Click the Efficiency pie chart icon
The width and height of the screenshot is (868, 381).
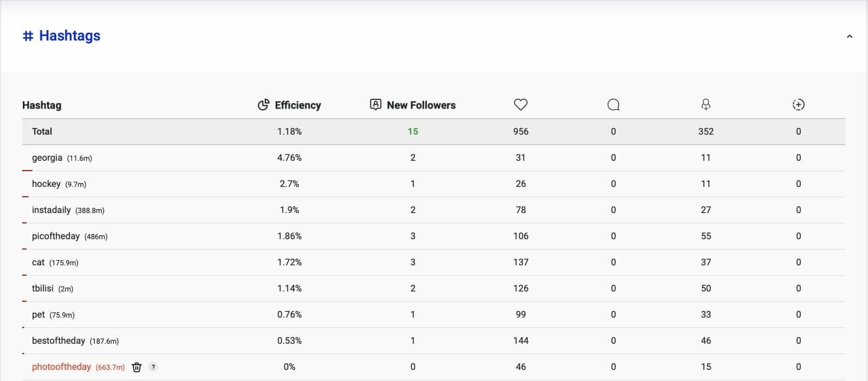263,105
